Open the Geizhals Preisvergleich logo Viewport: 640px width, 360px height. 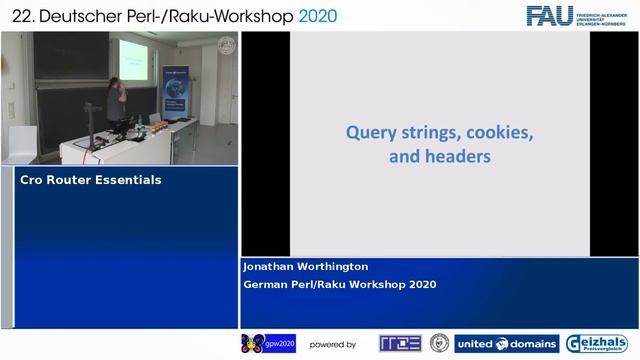597,344
